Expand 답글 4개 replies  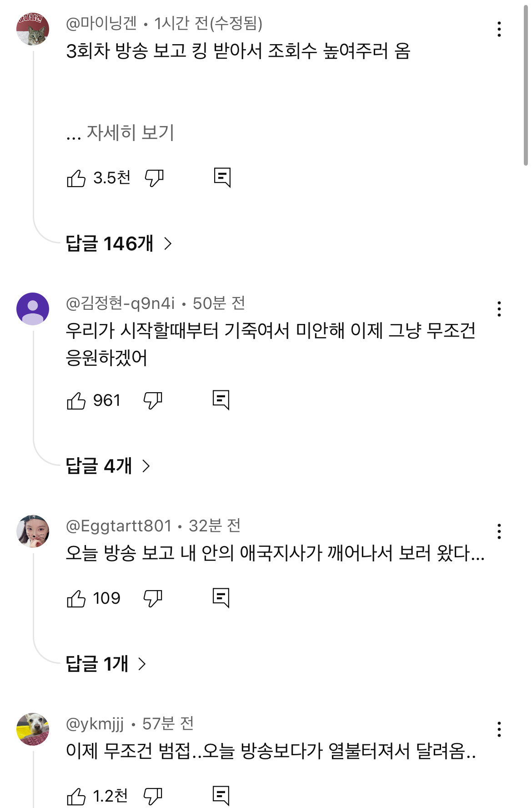click(x=108, y=466)
